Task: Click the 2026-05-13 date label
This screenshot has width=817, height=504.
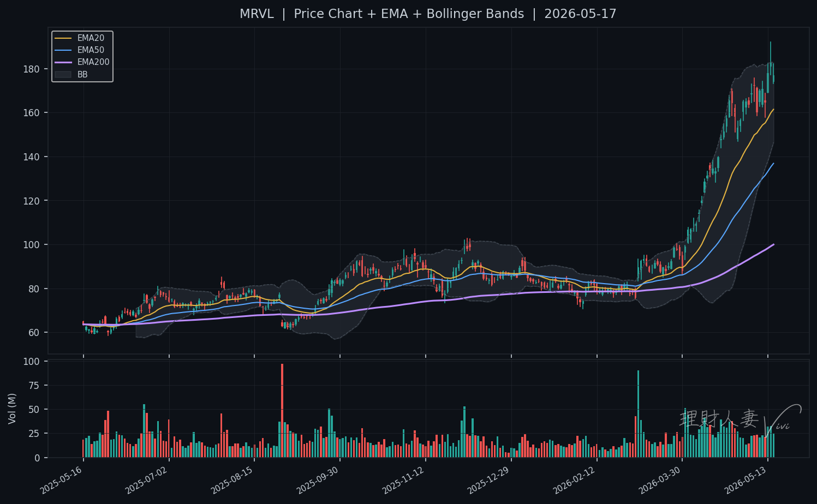Action: [747, 479]
